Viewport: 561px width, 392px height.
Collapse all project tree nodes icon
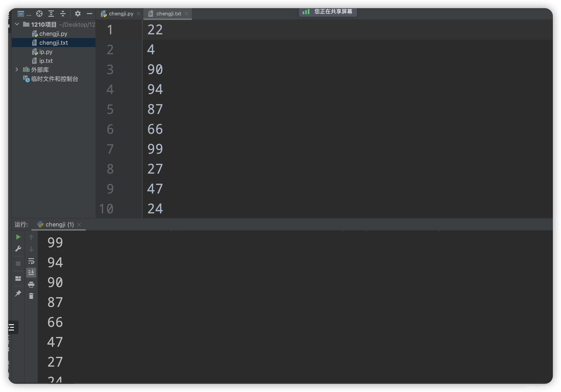(x=63, y=14)
